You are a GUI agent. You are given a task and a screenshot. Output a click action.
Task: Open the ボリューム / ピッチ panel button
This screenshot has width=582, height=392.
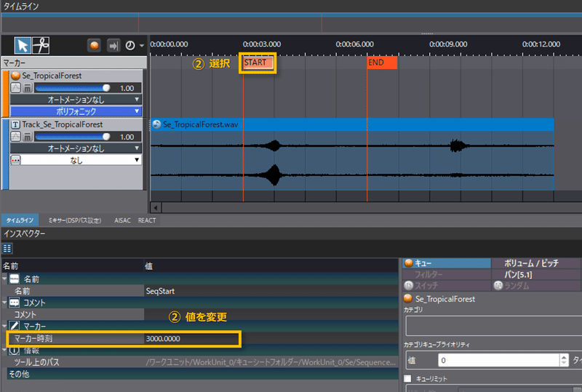pos(531,263)
